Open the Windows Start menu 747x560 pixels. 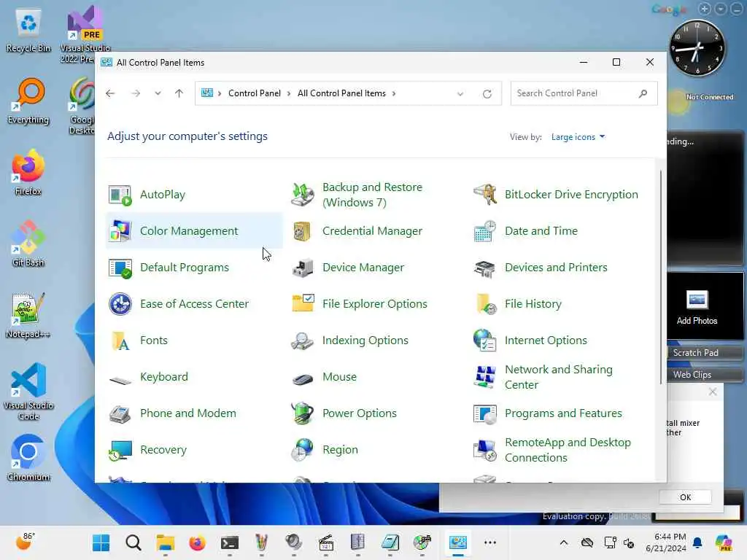pos(101,542)
